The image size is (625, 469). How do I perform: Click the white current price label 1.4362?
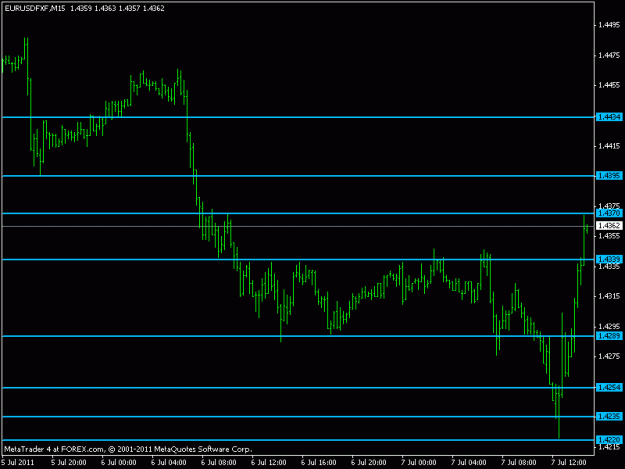609,226
